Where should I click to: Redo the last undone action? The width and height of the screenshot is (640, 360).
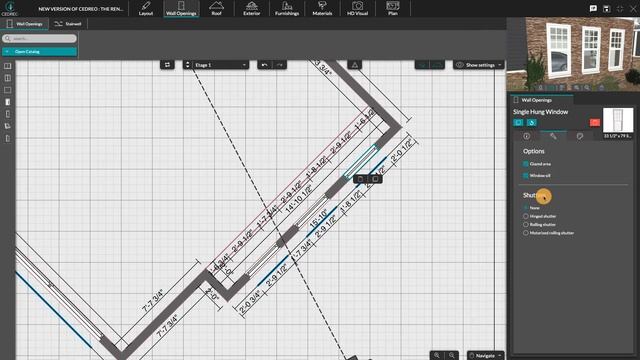[x=280, y=65]
